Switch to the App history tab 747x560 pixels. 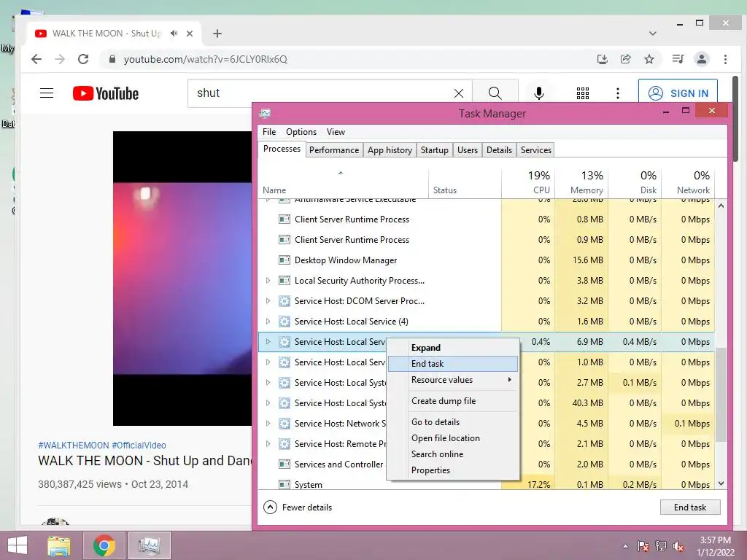click(x=390, y=150)
